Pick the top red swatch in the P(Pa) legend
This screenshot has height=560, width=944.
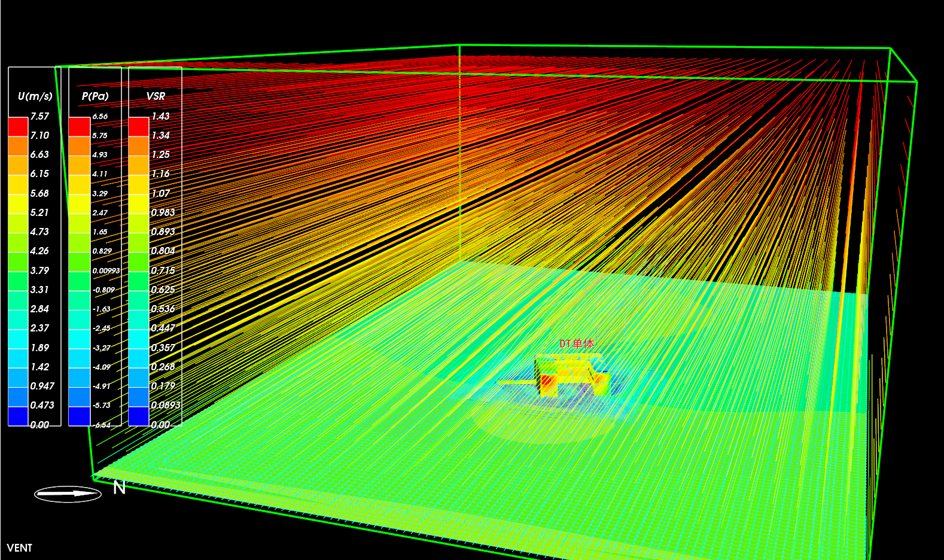(79, 127)
